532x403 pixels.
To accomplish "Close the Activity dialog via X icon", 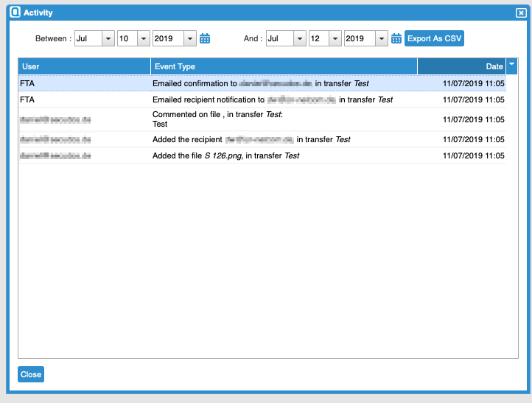I will [x=521, y=13].
